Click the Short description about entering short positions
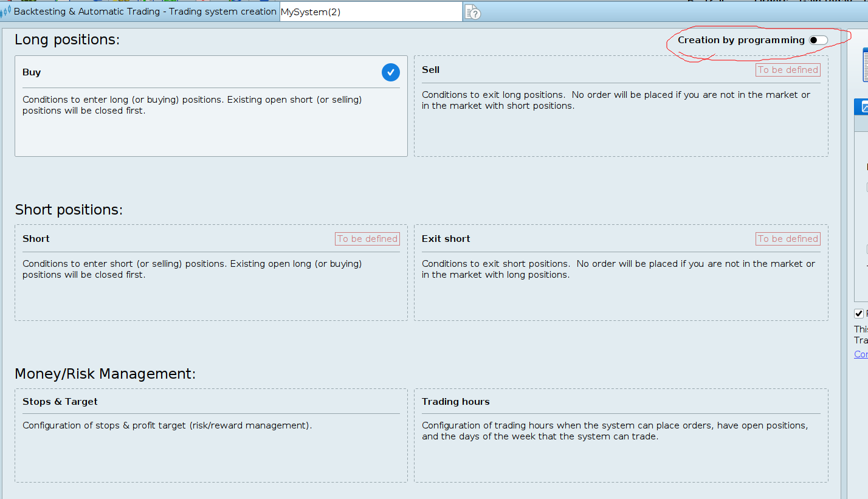 pyautogui.click(x=192, y=269)
